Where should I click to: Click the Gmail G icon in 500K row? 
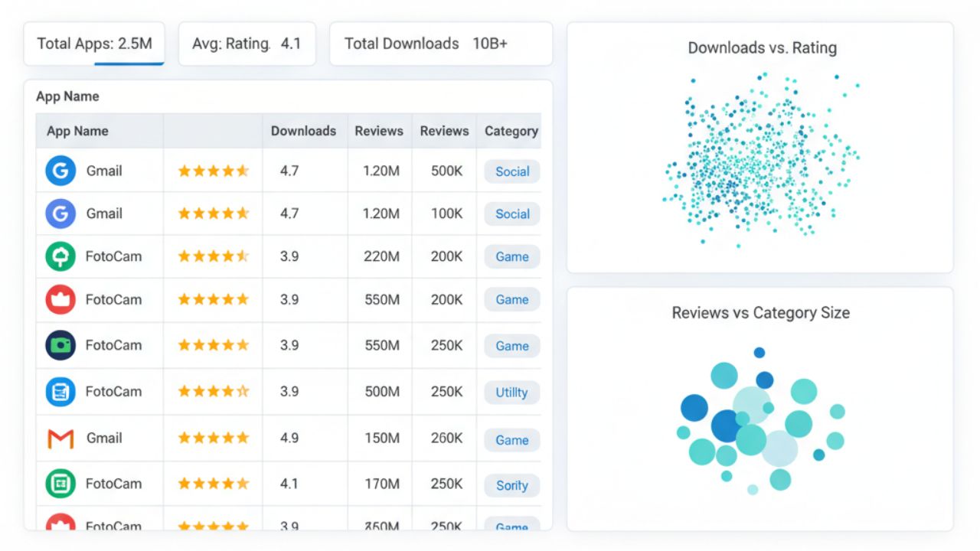tap(60, 171)
